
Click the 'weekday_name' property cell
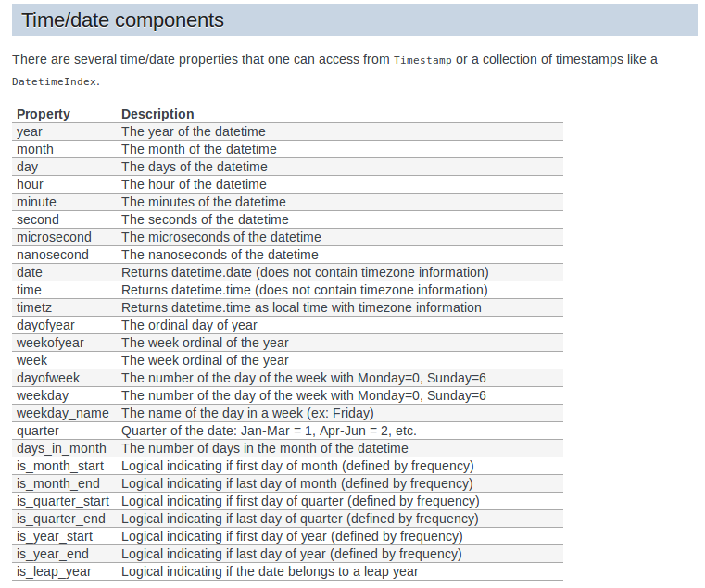62,413
